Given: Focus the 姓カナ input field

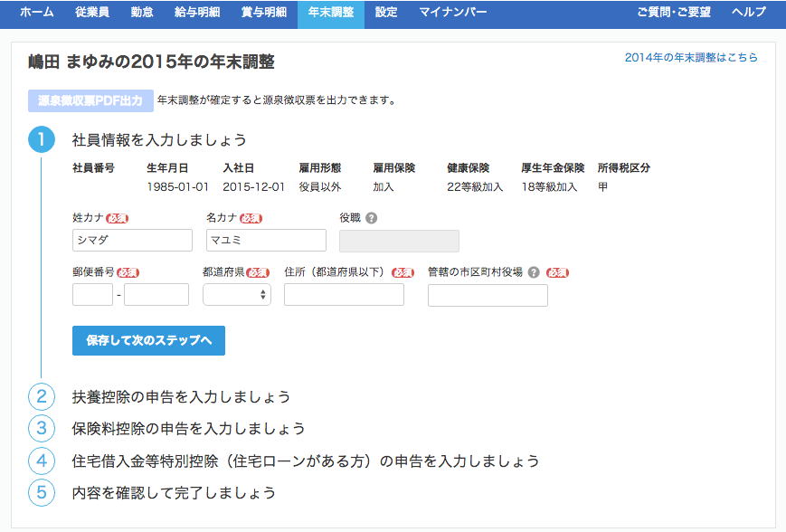Looking at the screenshot, I should pos(132,240).
